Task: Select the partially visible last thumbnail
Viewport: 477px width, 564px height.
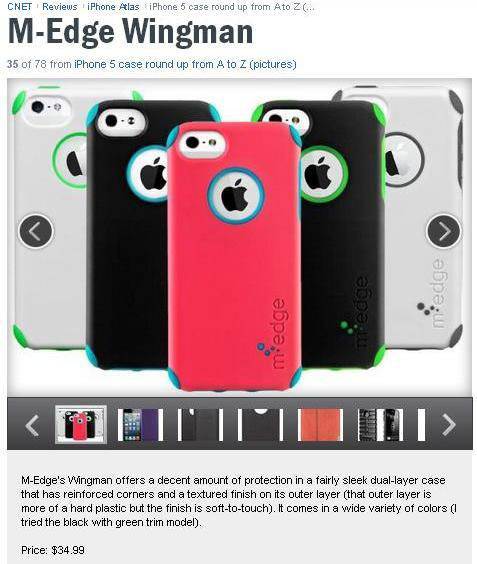Action: coord(421,425)
